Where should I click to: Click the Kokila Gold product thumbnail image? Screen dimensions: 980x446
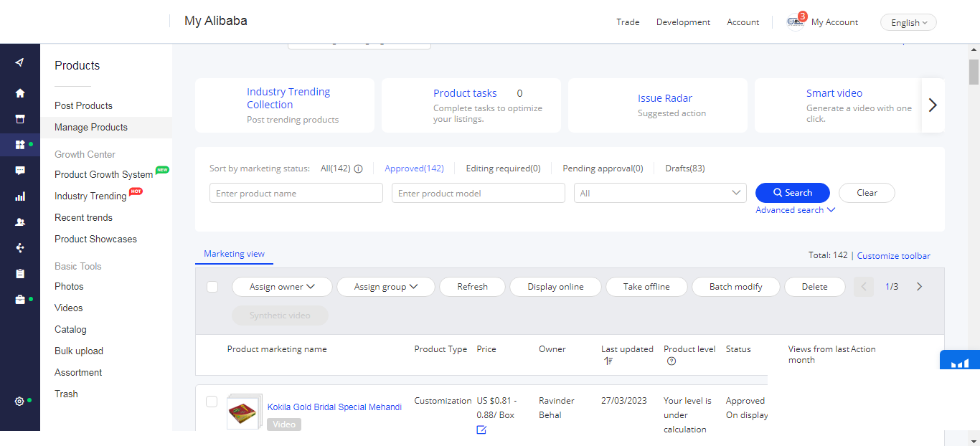coord(244,411)
